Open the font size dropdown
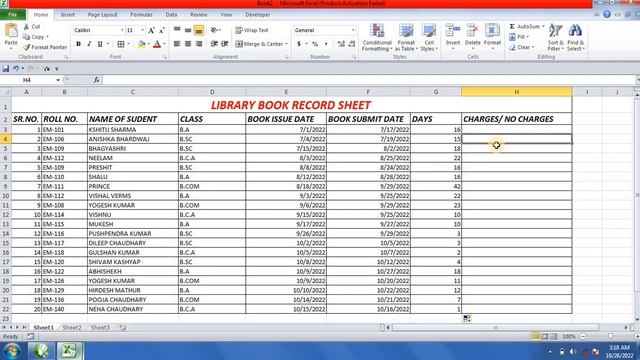640x360 pixels. (142, 31)
